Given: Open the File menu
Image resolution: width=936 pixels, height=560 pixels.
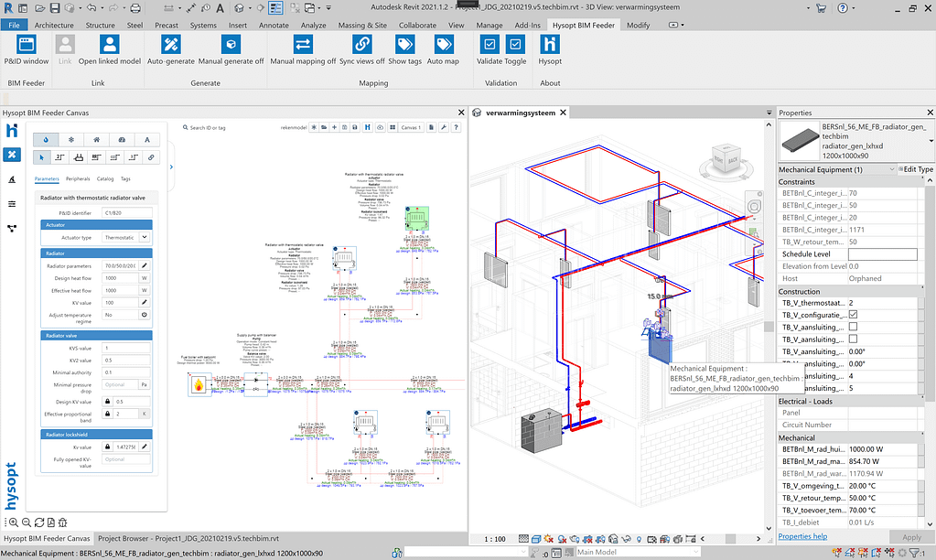Looking at the screenshot, I should (x=14, y=25).
